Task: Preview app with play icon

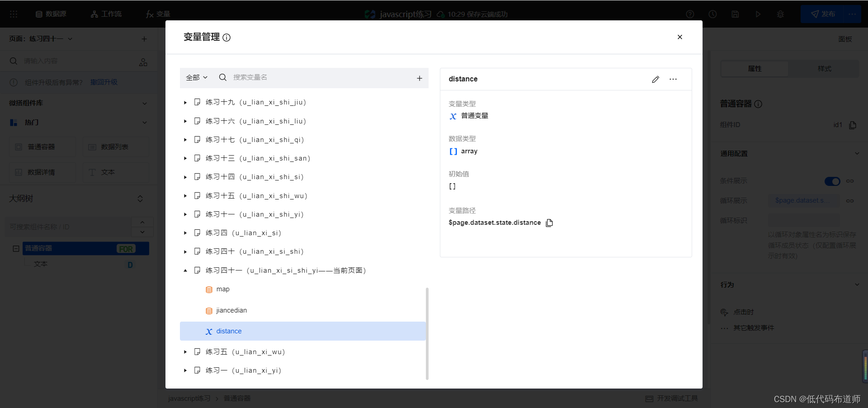Action: pos(758,14)
